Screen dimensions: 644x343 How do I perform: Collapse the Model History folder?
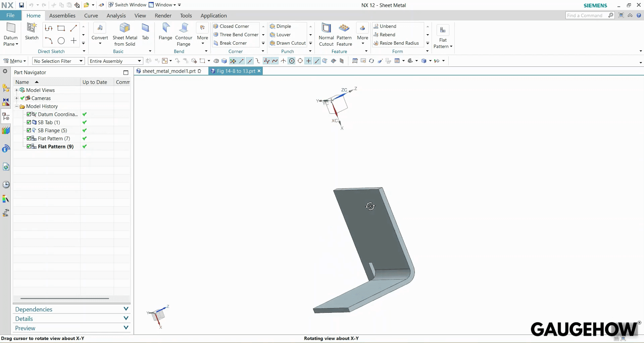pyautogui.click(x=16, y=106)
